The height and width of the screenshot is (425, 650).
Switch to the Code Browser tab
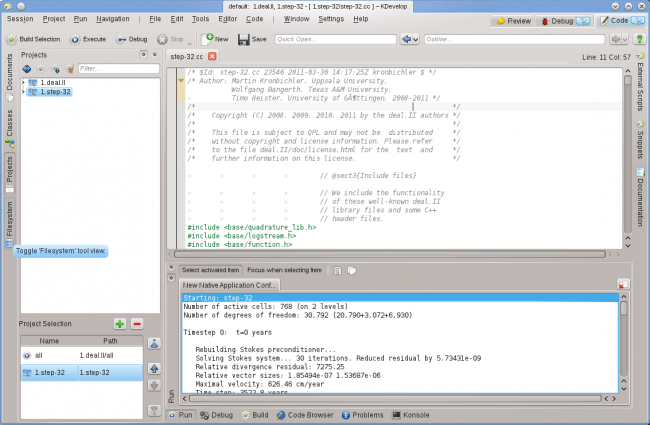[x=305, y=415]
